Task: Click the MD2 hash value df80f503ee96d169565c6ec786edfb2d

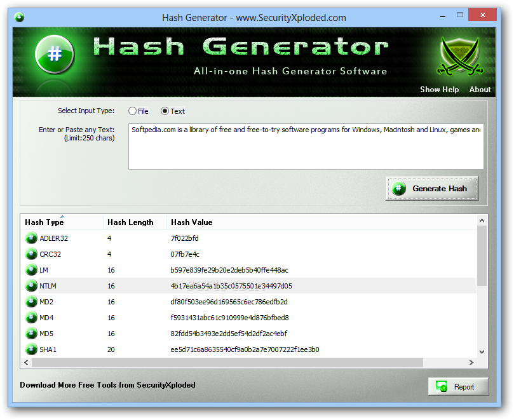Action: coord(229,302)
